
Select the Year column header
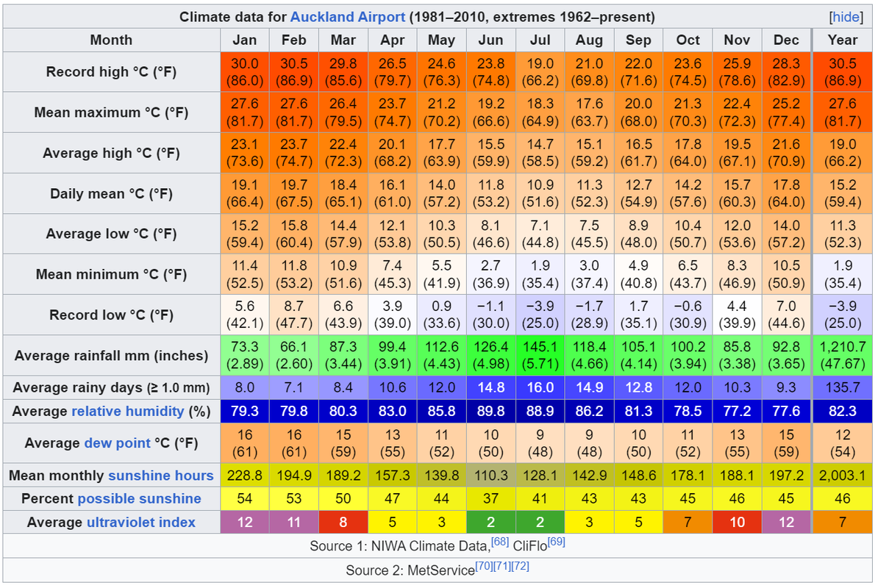[843, 40]
